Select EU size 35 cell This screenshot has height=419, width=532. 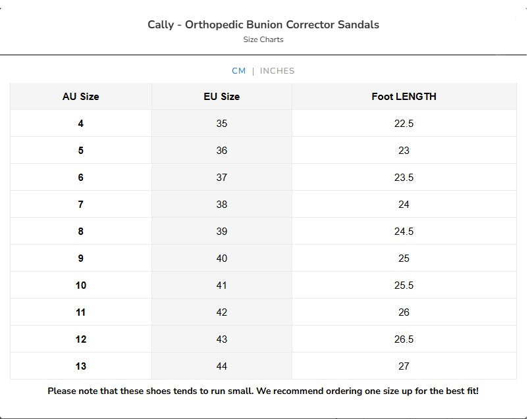pyautogui.click(x=222, y=123)
